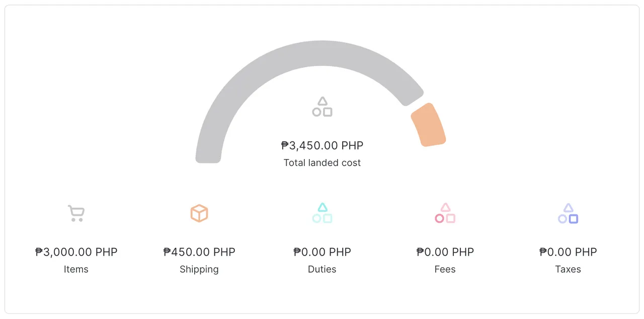The image size is (644, 319).
Task: Click the teal Duties shapes icon
Action: pyautogui.click(x=322, y=213)
